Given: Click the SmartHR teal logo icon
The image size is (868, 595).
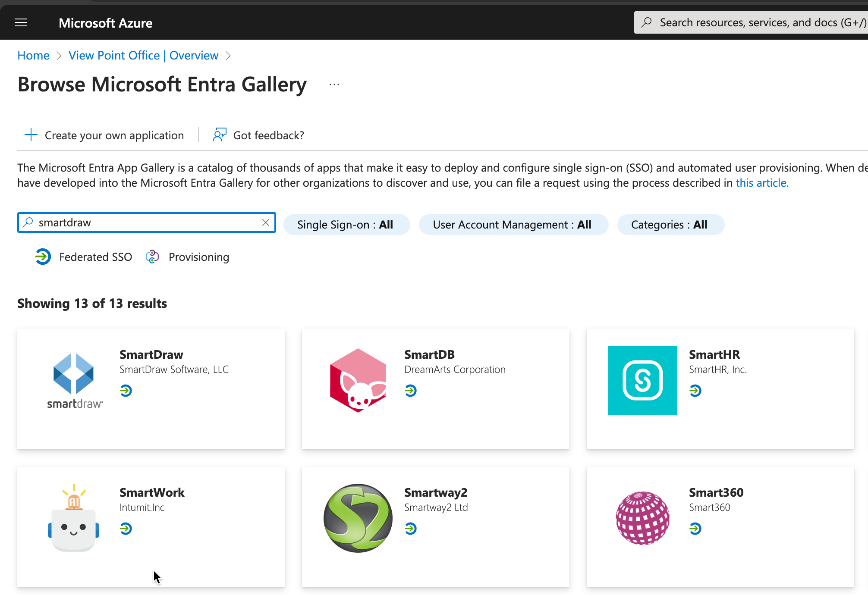Looking at the screenshot, I should pos(642,380).
